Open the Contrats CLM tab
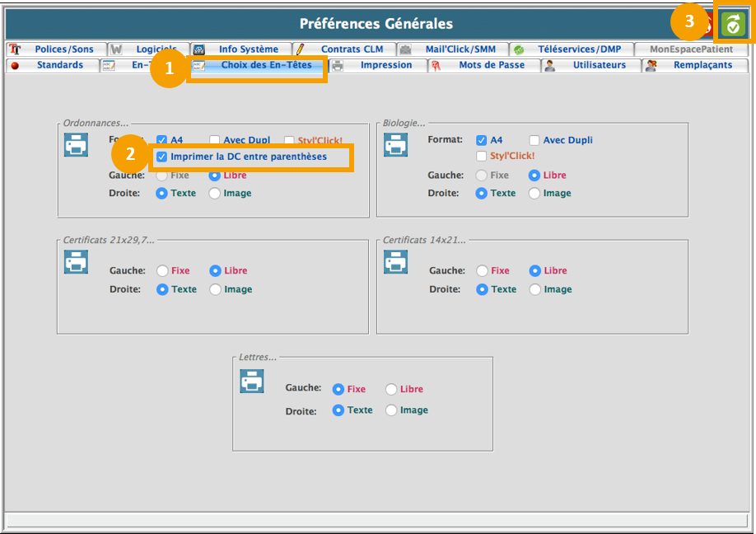 (x=343, y=49)
